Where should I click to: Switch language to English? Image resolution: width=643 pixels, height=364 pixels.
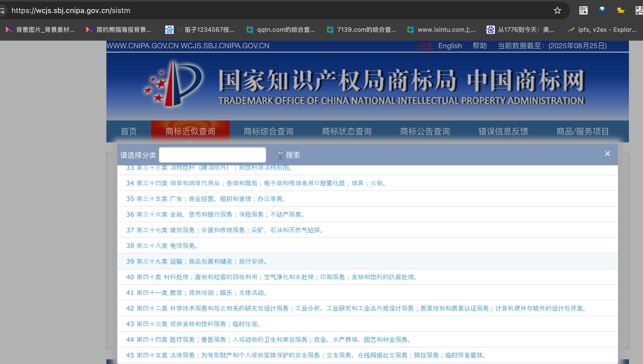pos(450,46)
